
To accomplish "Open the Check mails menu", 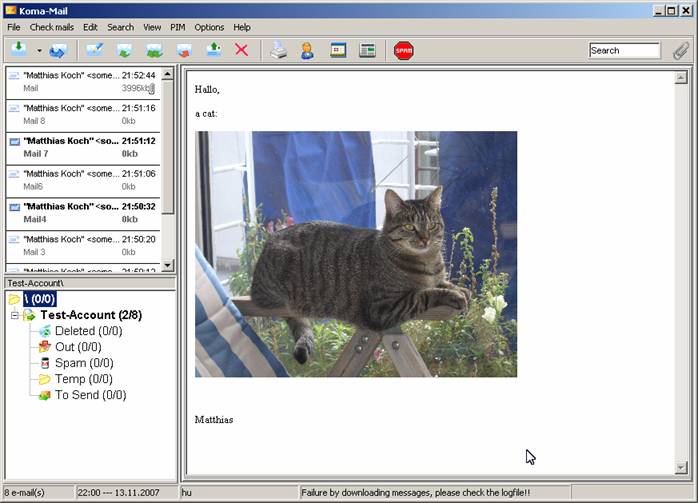I will point(52,27).
